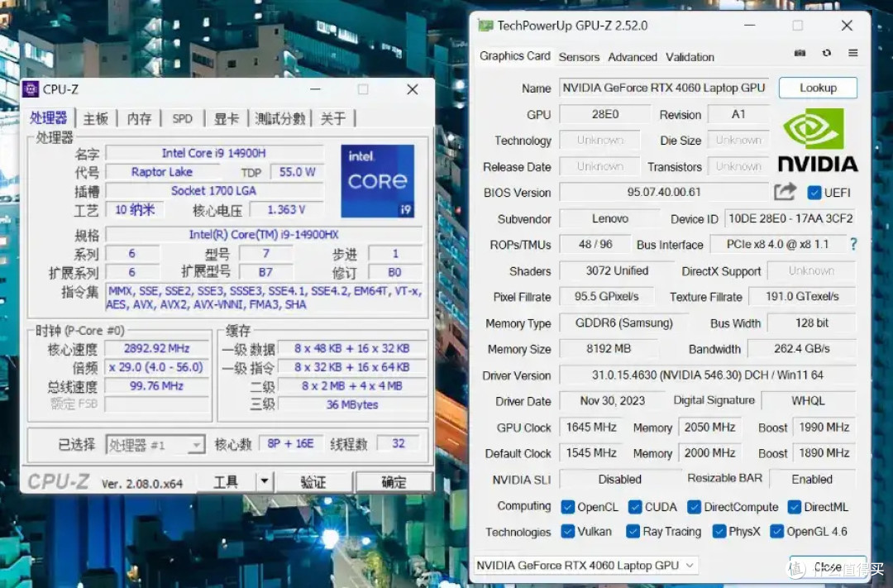Click the Intel Core i9 logo in CPU-Z
893x588 pixels.
coord(378,180)
